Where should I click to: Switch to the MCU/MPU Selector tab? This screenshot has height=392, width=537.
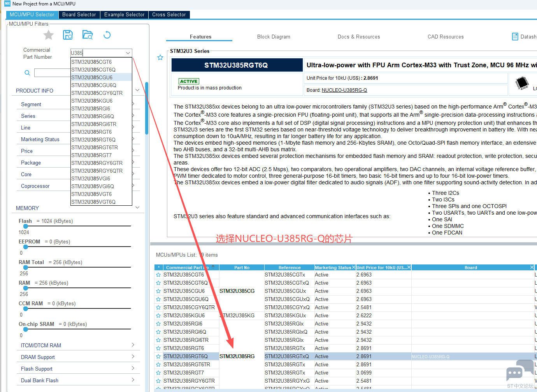click(x=32, y=15)
